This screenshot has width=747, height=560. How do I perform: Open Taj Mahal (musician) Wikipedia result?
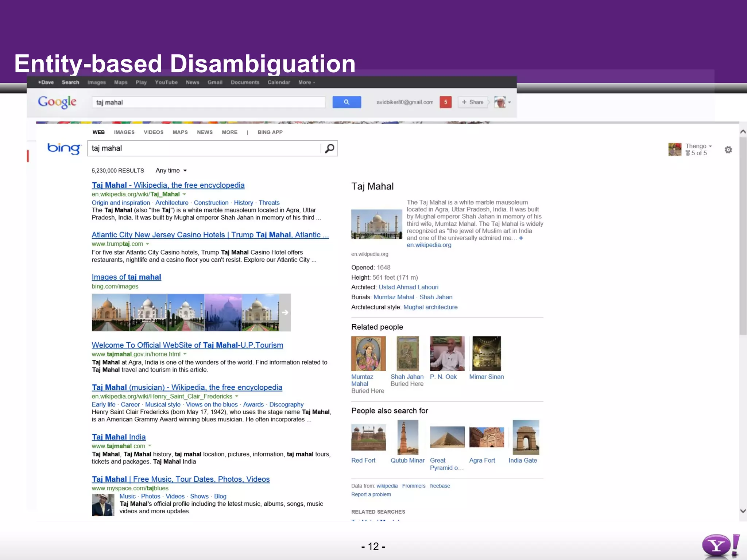click(x=187, y=387)
